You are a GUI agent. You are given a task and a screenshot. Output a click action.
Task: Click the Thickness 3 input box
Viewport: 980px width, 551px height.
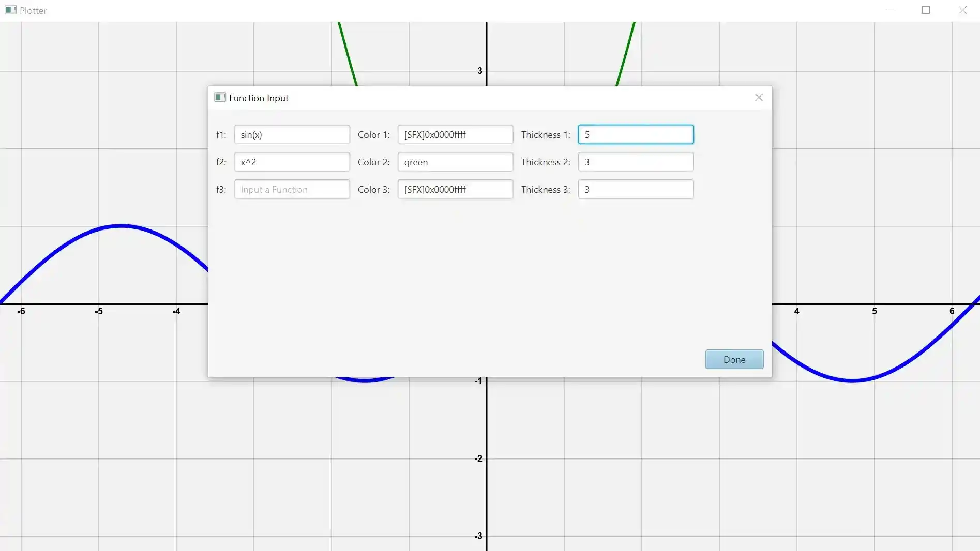point(636,189)
